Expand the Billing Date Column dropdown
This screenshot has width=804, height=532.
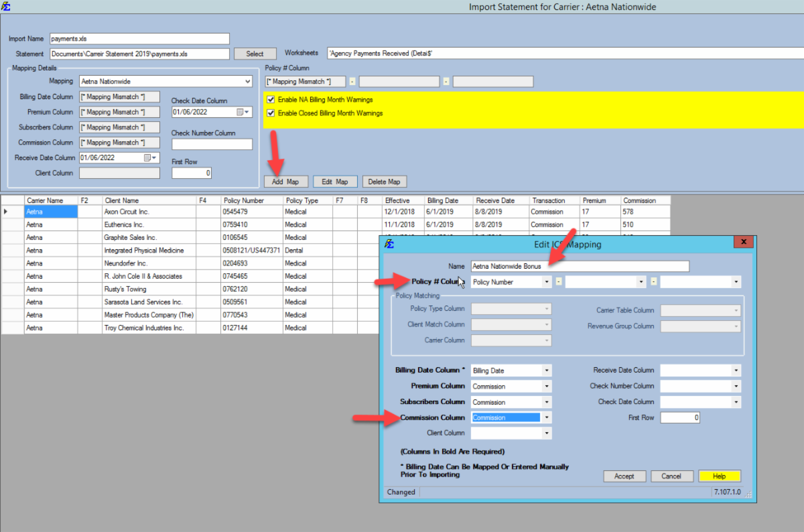pyautogui.click(x=547, y=371)
